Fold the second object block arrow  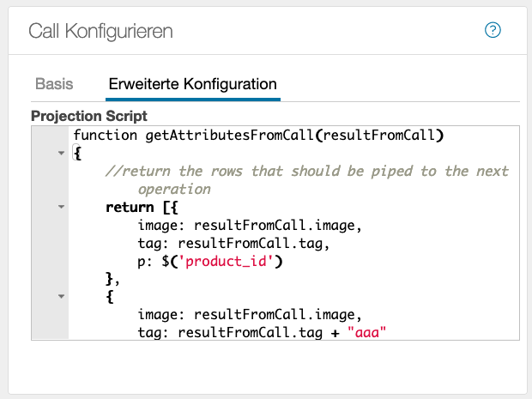[x=61, y=296]
